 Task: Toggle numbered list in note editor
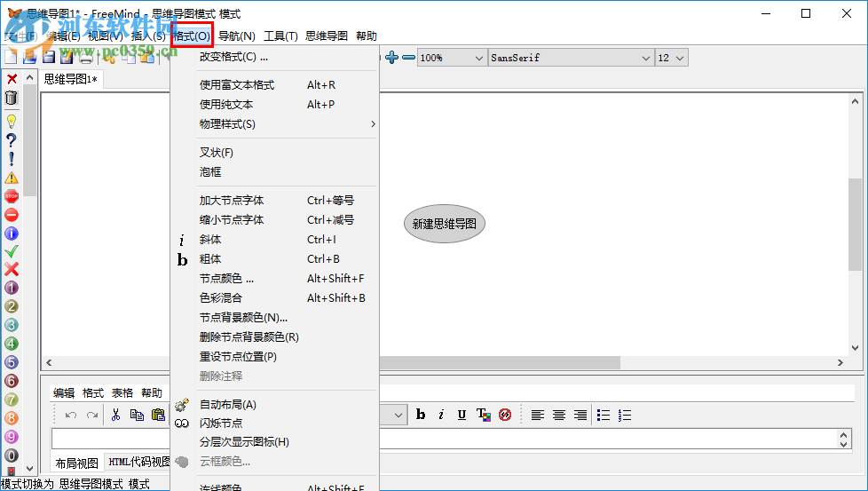point(625,415)
